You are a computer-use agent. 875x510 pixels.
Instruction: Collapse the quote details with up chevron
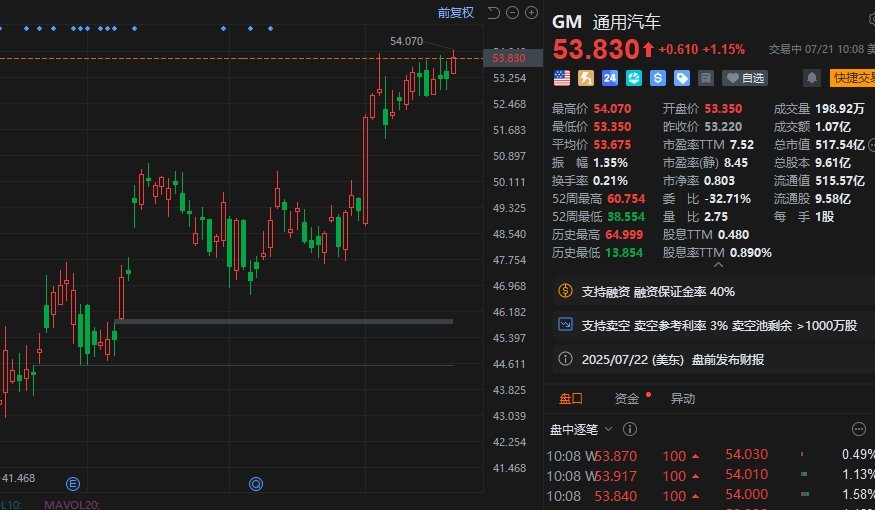(x=718, y=265)
